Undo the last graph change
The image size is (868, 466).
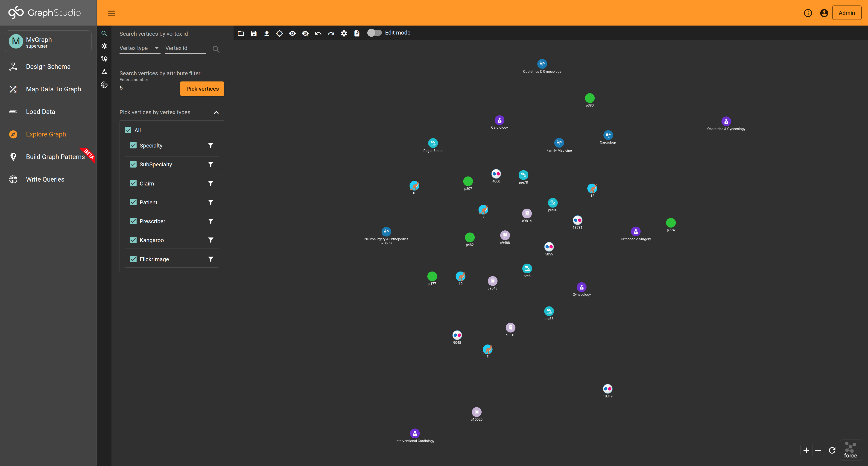(318, 33)
